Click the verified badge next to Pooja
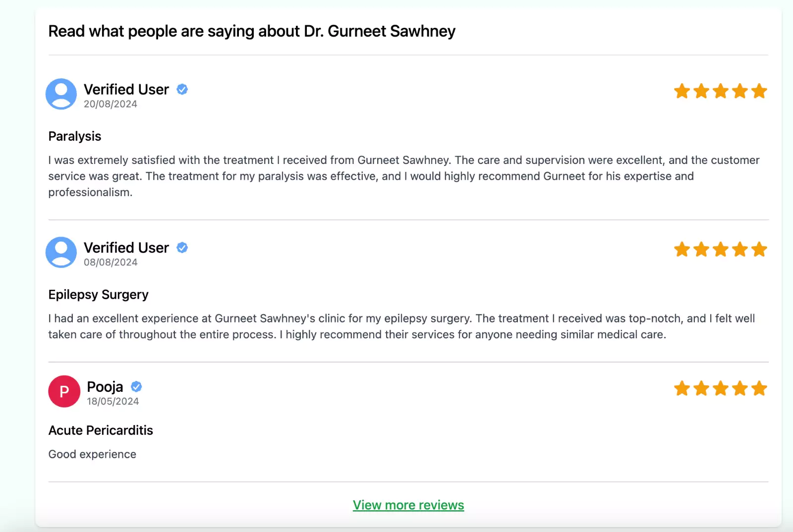The height and width of the screenshot is (532, 793). coord(136,386)
